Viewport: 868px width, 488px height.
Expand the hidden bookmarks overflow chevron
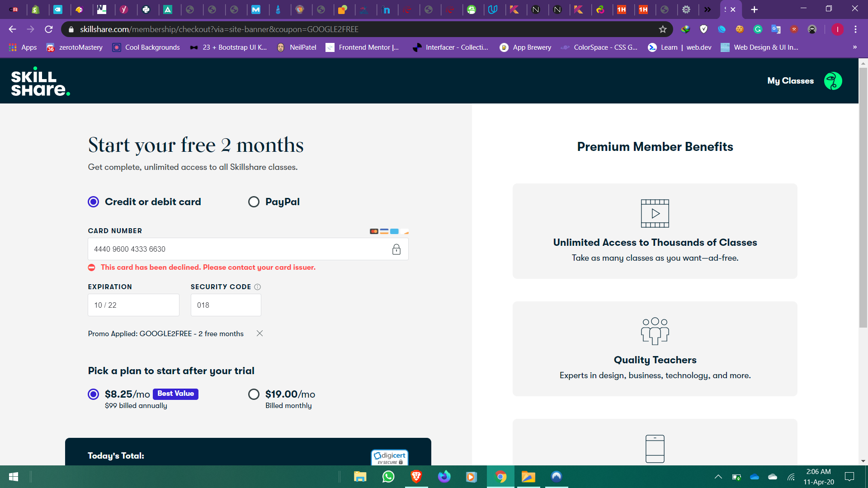click(854, 47)
